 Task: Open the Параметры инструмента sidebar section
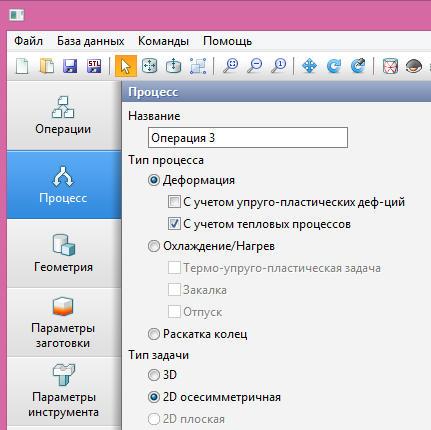click(63, 391)
